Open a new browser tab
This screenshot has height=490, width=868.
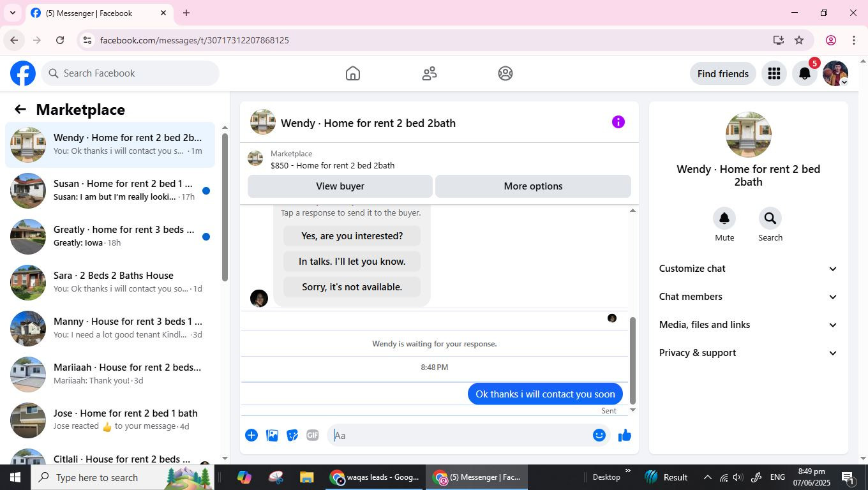[186, 13]
